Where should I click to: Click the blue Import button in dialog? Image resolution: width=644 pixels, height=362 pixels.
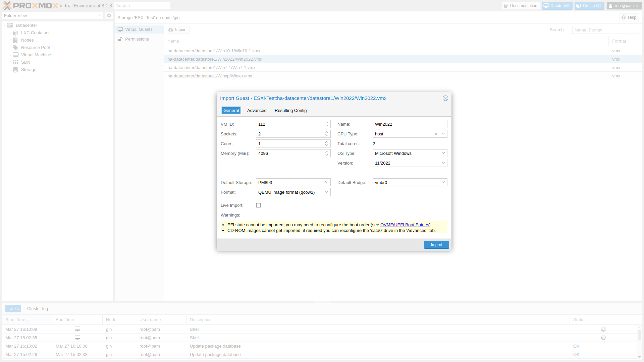[436, 245]
